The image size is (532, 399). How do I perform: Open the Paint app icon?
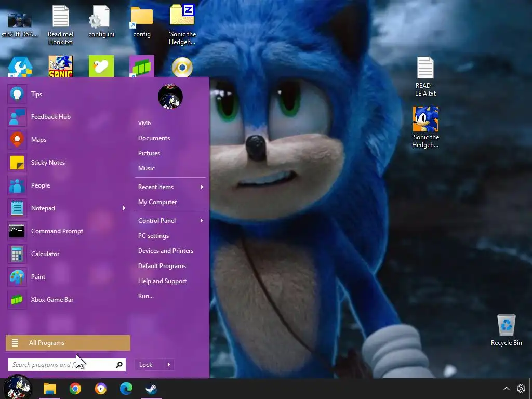point(17,276)
